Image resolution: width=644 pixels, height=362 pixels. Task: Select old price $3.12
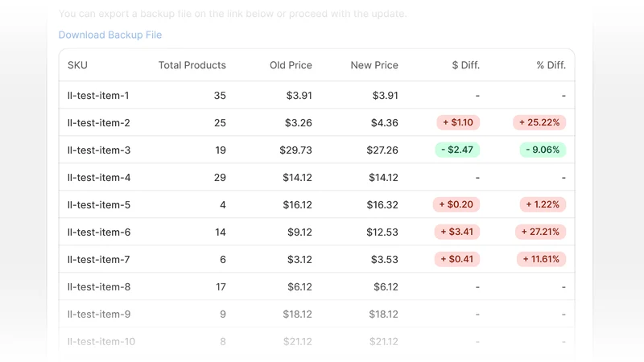click(299, 259)
